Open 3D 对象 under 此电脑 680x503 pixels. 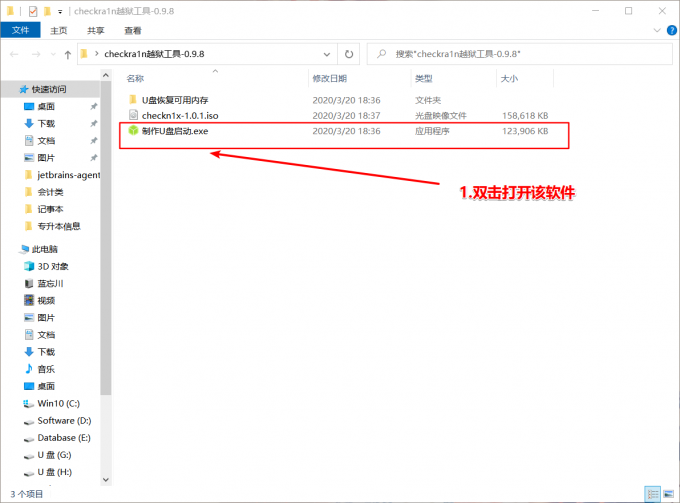coord(52,266)
